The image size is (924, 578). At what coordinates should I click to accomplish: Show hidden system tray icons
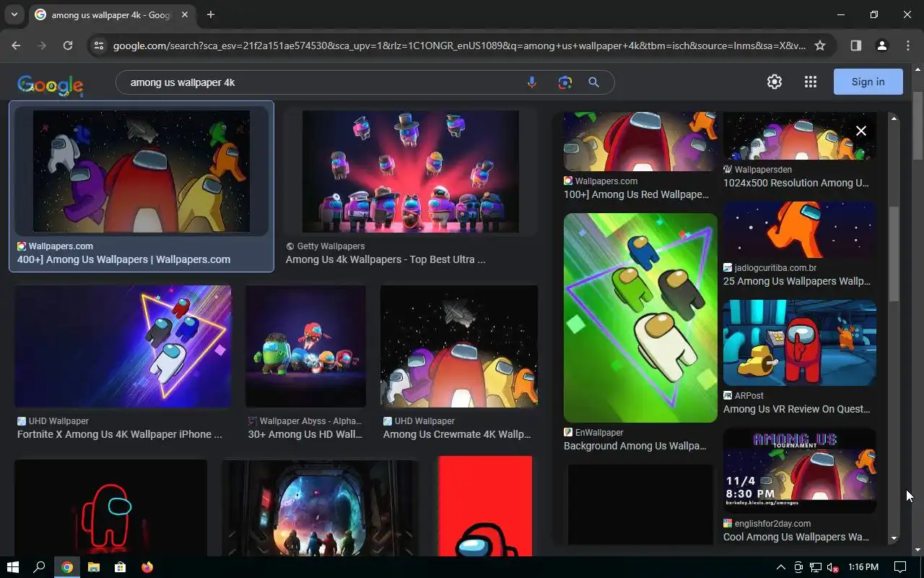(x=780, y=567)
